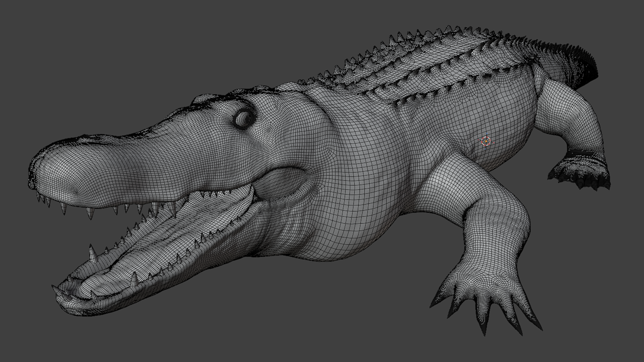Click the orange origin dot inside 3D cursor
Viewport: 644px width, 362px height.
(486, 142)
